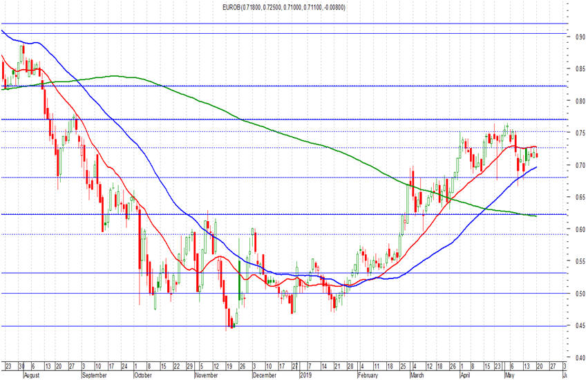Click the August month label
The width and height of the screenshot is (588, 380).
tap(32, 375)
